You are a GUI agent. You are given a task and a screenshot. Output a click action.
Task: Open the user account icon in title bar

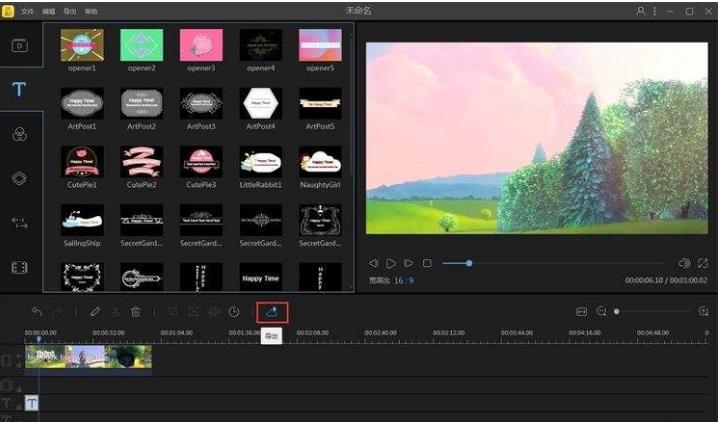641,11
